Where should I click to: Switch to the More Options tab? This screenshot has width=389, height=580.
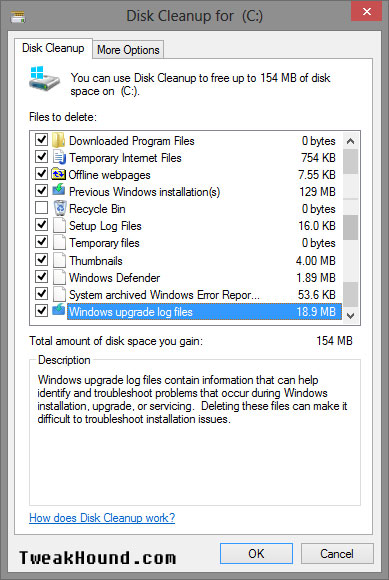click(128, 50)
